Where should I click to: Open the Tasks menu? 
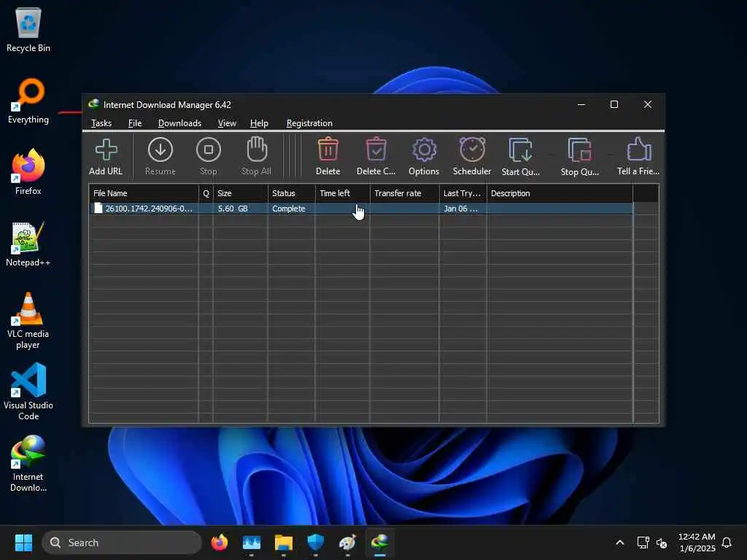point(101,122)
